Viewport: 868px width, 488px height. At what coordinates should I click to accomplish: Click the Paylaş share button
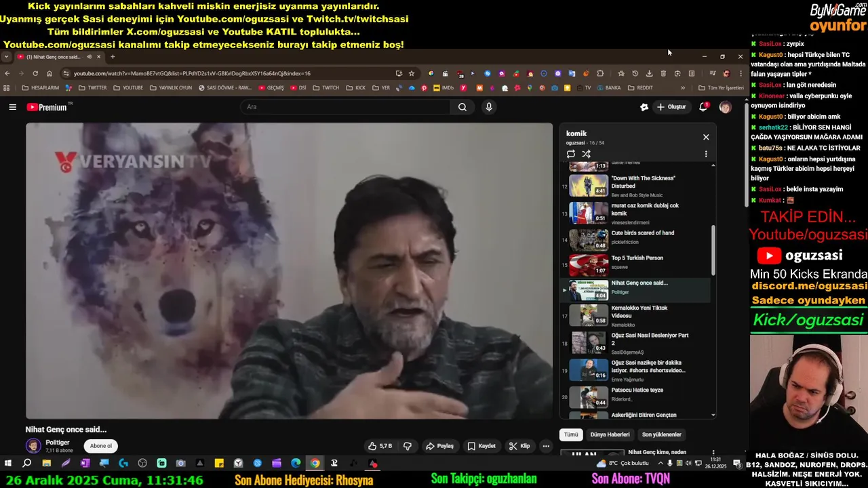pyautogui.click(x=439, y=446)
